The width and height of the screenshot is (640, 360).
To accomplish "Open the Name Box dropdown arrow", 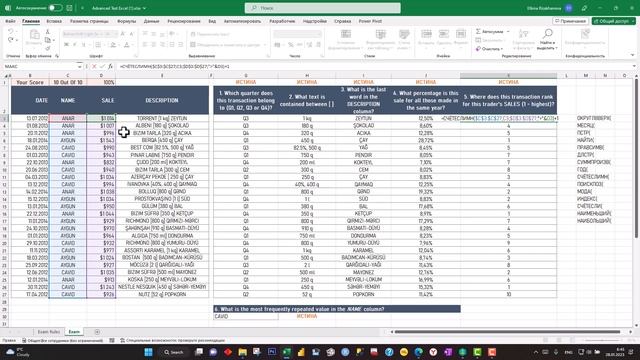I will [80, 66].
